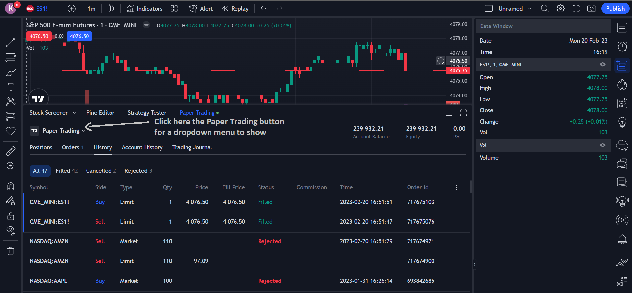Open the Stock Screener dropdown arrow

[75, 113]
